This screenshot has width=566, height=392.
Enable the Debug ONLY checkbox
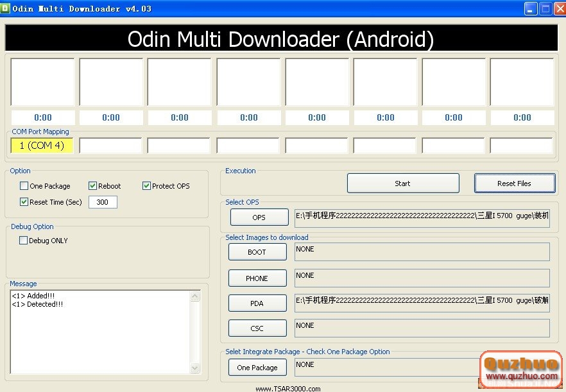23,241
